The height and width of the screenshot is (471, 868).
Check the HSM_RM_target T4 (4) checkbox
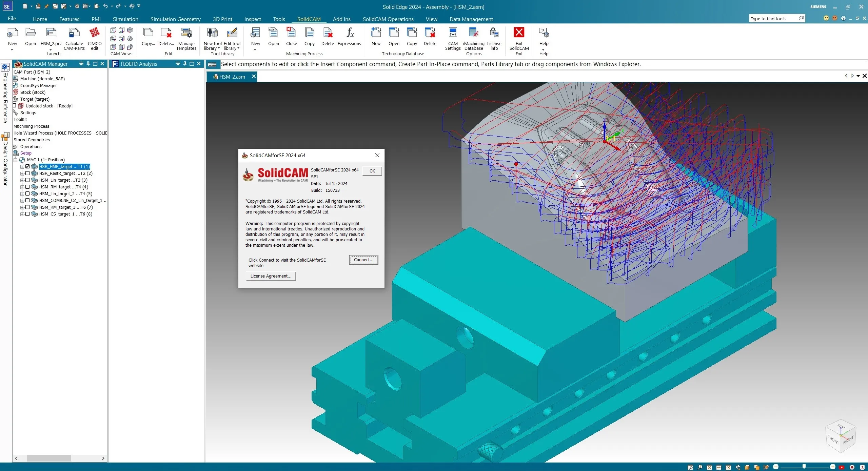(28, 187)
